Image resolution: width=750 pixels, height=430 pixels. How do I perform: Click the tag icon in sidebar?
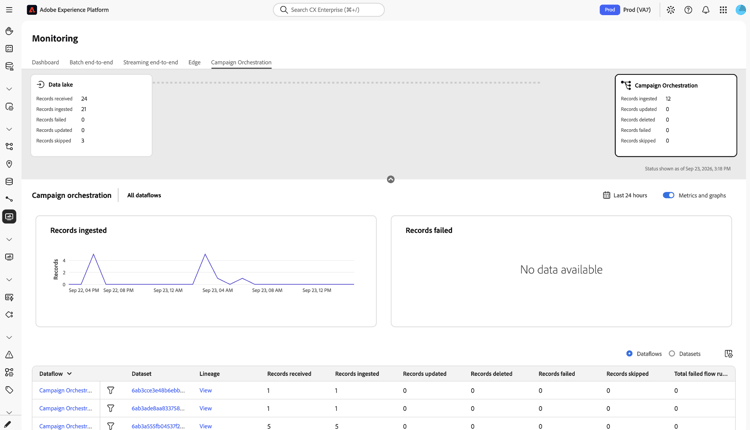(x=9, y=390)
